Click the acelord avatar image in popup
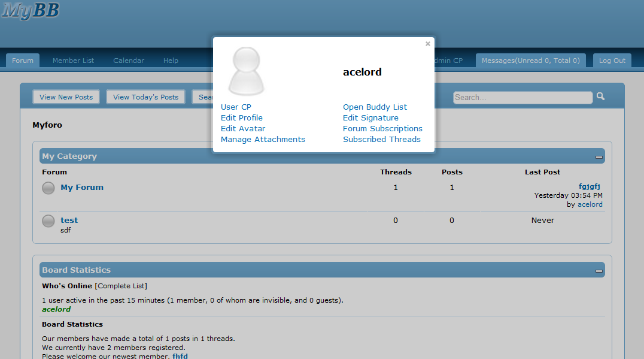Screen dimensions: 644x359 click(x=246, y=72)
